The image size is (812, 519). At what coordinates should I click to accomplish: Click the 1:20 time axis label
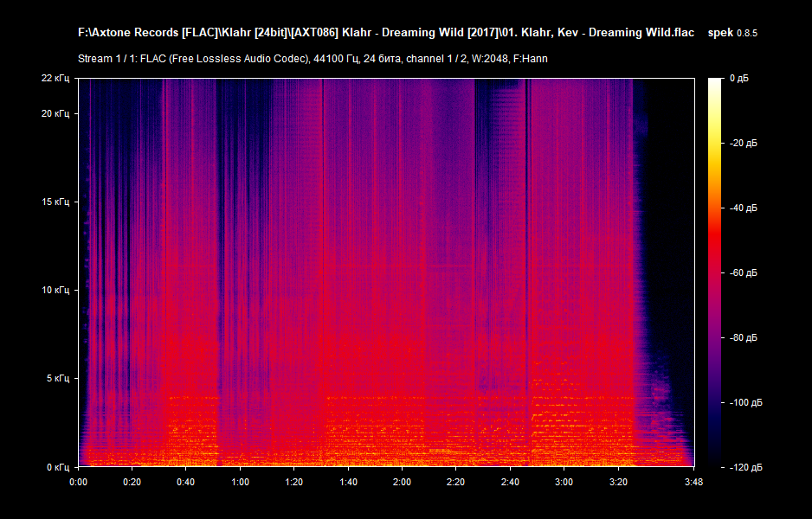pyautogui.click(x=294, y=483)
